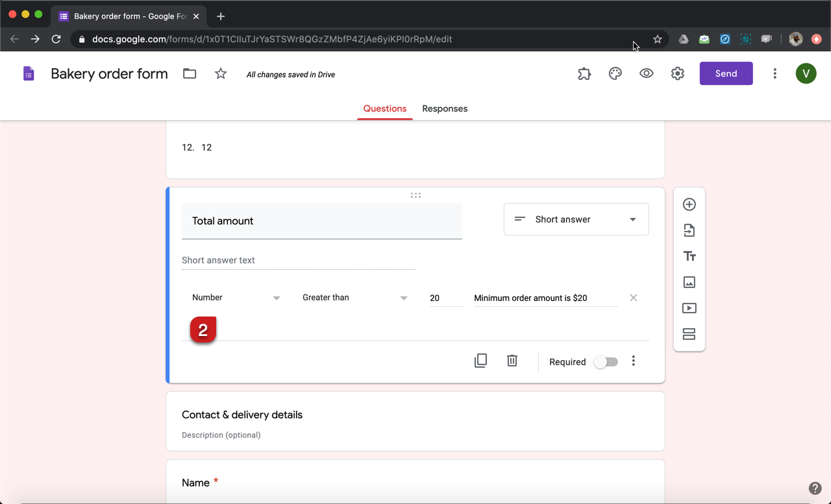831x504 pixels.
Task: Click the purple Send button
Action: pyautogui.click(x=726, y=74)
